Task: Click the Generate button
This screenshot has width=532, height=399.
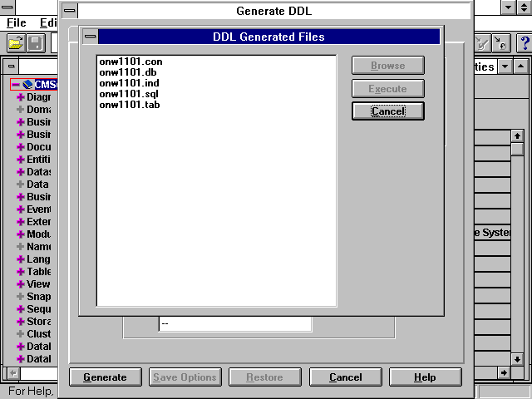Action: [x=105, y=377]
